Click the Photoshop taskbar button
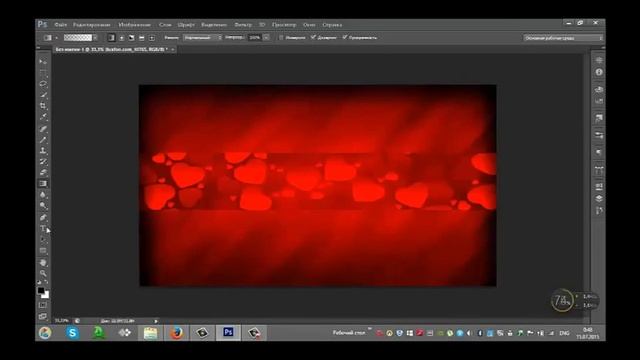The image size is (640, 360). pyautogui.click(x=228, y=333)
